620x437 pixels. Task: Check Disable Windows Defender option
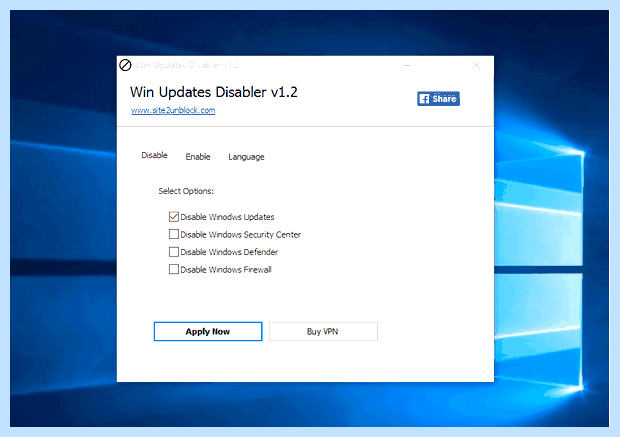click(x=174, y=252)
